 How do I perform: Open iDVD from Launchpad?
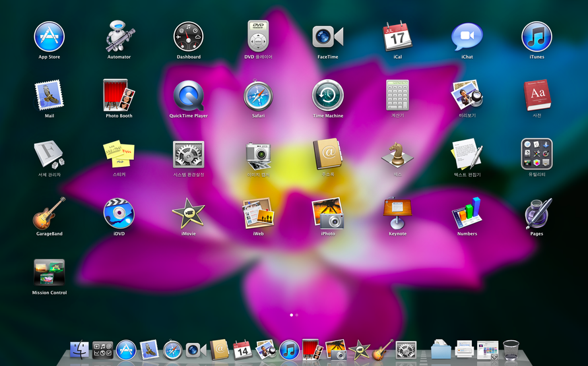119,213
